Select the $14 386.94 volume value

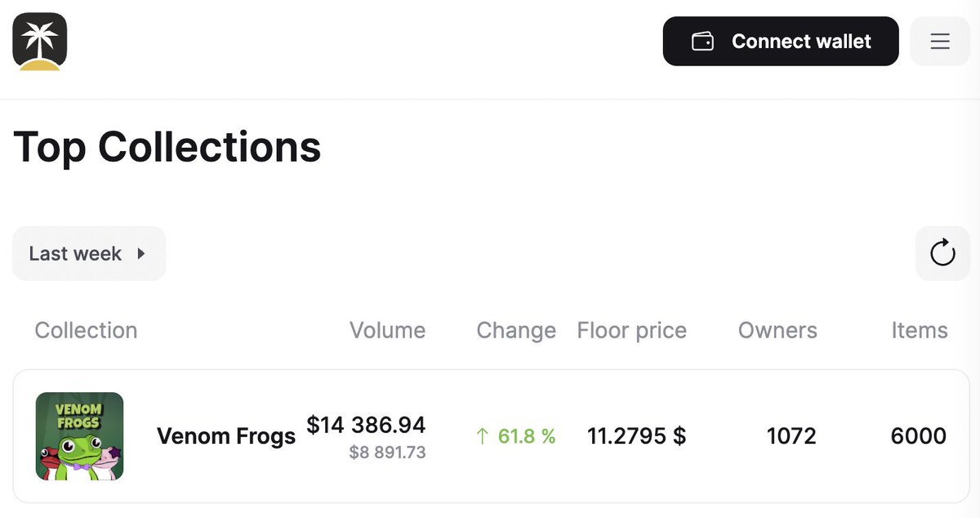[366, 425]
